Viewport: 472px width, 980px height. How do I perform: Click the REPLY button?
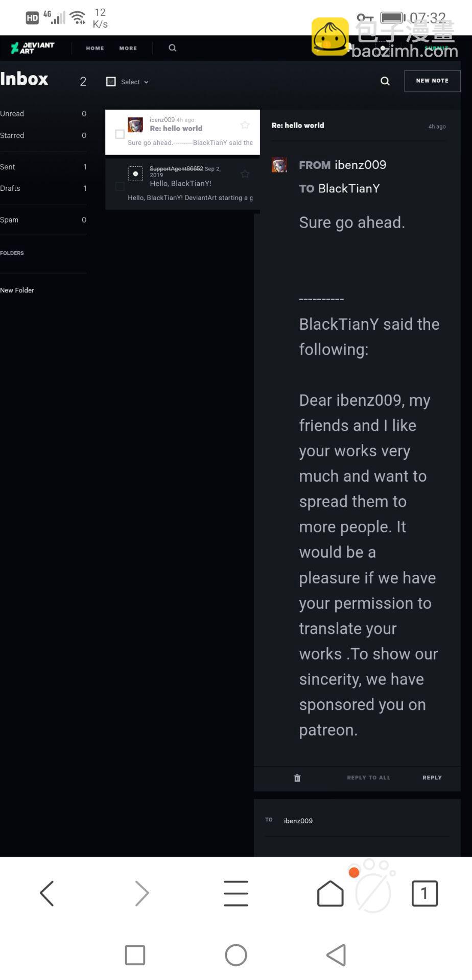tap(432, 778)
